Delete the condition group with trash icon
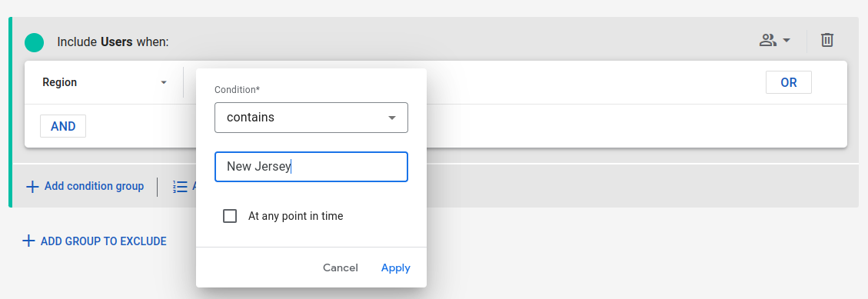This screenshot has width=868, height=299. coord(827,40)
